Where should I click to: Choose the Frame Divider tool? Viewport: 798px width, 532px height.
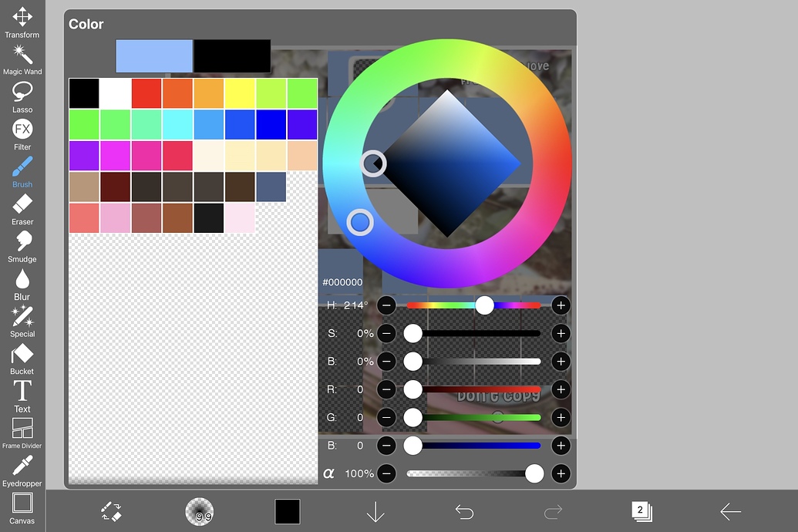click(22, 430)
